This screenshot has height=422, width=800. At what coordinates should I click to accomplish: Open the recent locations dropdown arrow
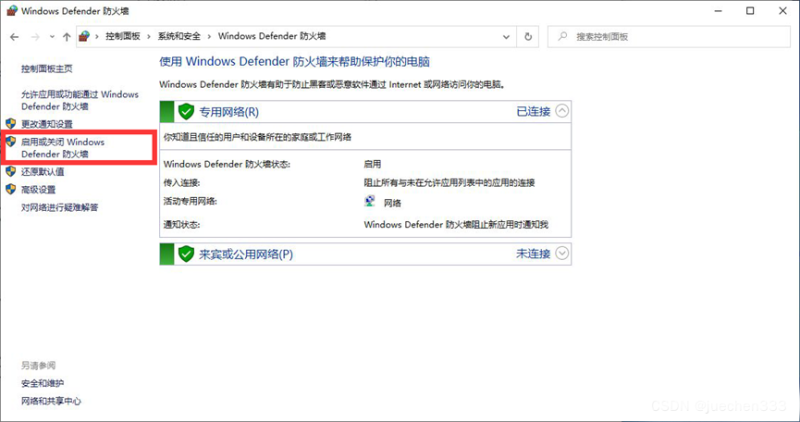click(52, 37)
